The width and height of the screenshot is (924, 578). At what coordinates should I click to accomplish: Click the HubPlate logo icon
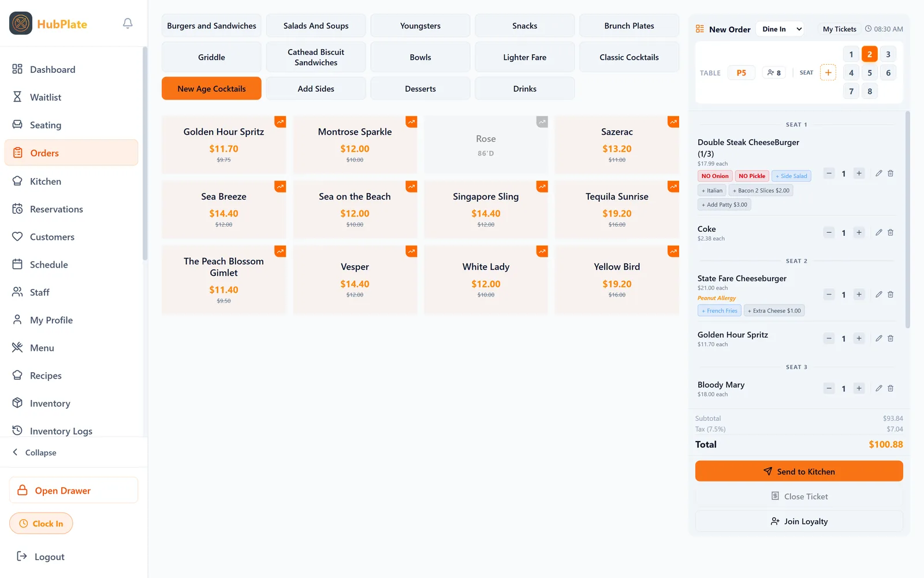tap(21, 23)
